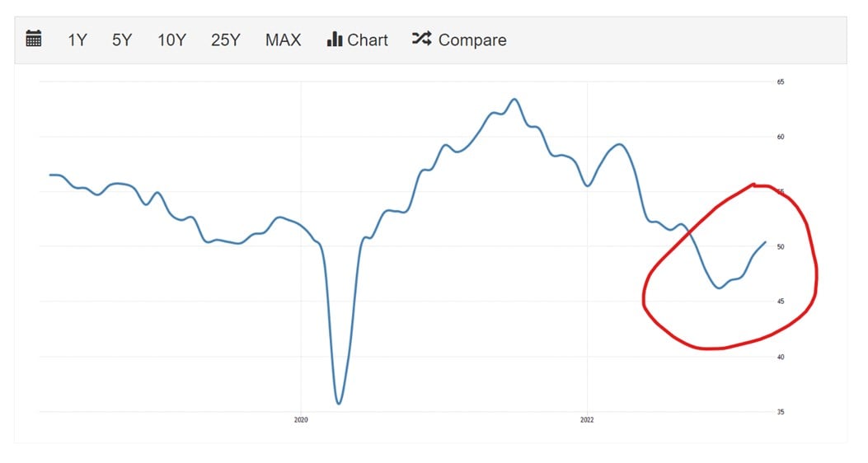
Task: Select line trough inside the red circle
Action: pos(719,288)
